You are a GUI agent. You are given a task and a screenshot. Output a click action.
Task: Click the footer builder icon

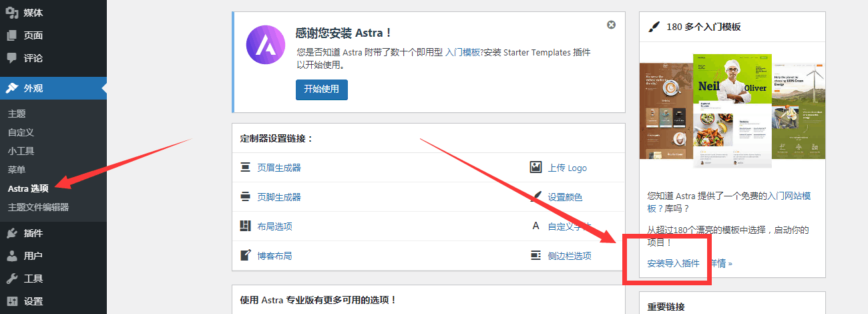[245, 197]
